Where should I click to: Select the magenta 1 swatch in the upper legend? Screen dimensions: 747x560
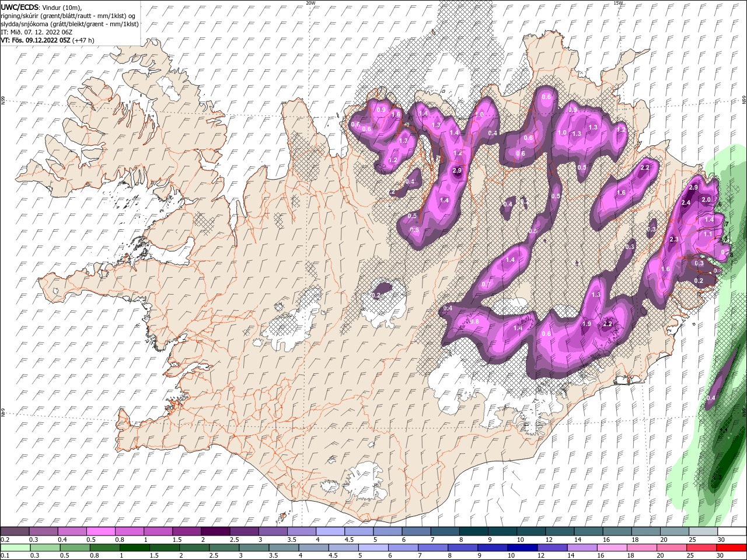tap(158, 531)
